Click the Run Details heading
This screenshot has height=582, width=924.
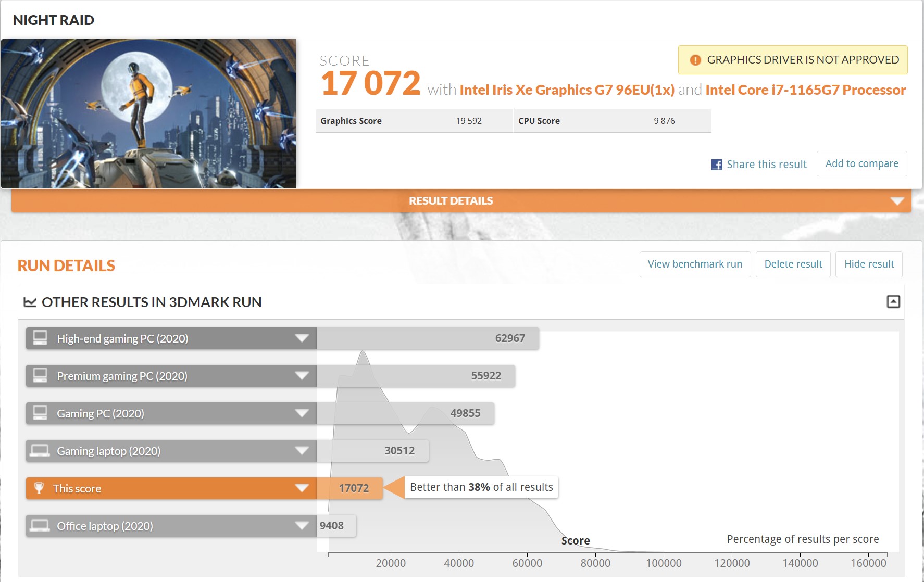point(66,265)
